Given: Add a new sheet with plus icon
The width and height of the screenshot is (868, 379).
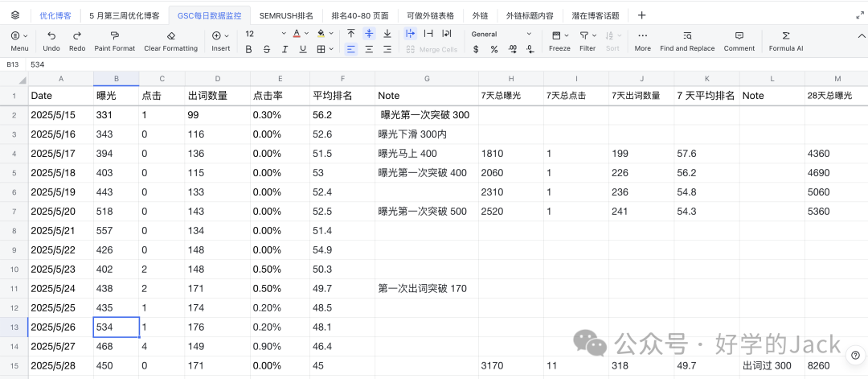Looking at the screenshot, I should tap(641, 15).
